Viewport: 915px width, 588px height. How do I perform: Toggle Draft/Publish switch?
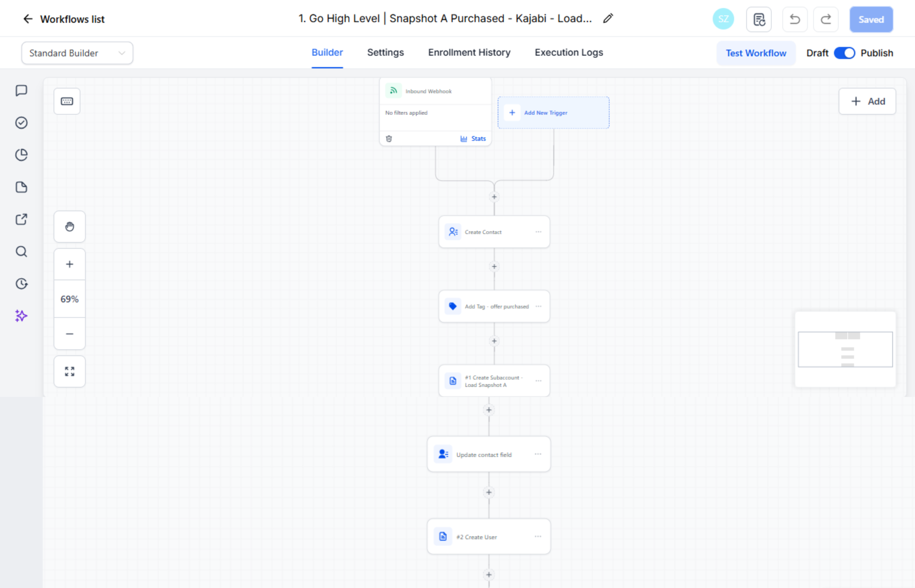844,53
